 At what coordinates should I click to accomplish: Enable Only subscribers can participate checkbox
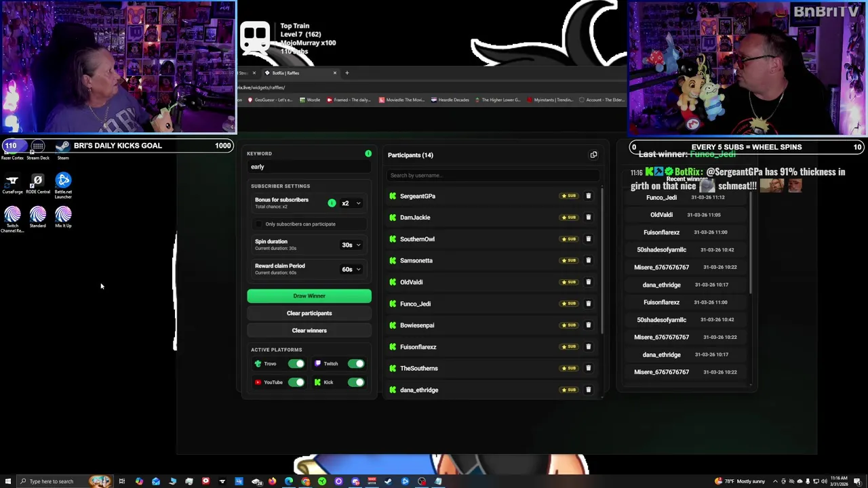coord(258,224)
